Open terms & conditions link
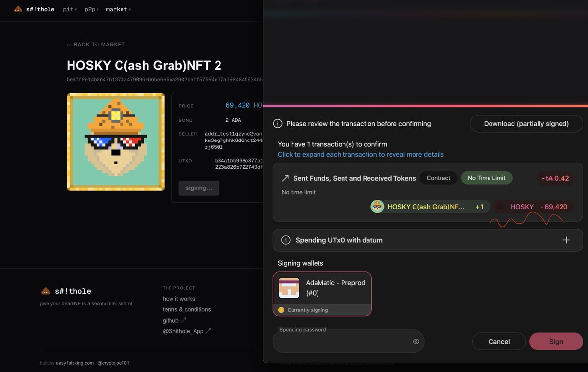 coord(187,309)
